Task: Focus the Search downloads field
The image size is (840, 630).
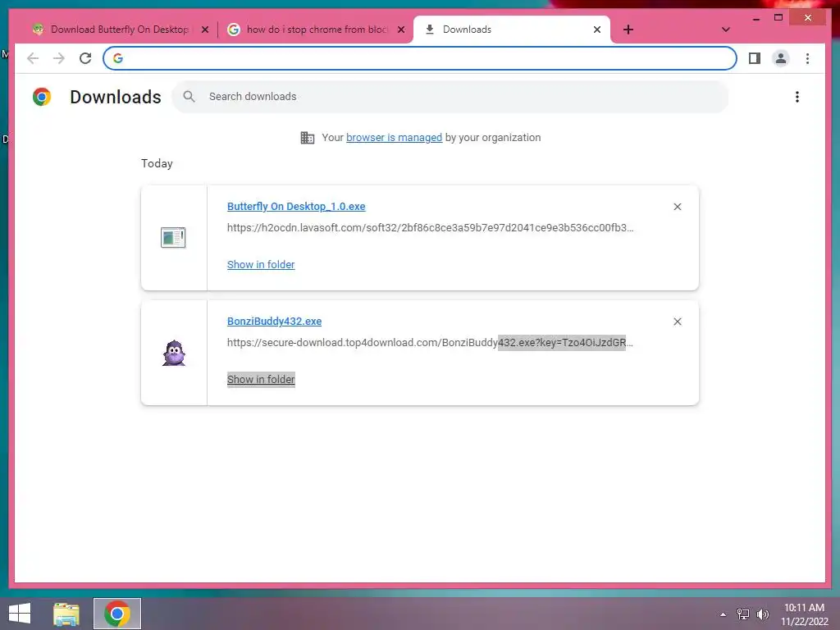Action: click(450, 97)
